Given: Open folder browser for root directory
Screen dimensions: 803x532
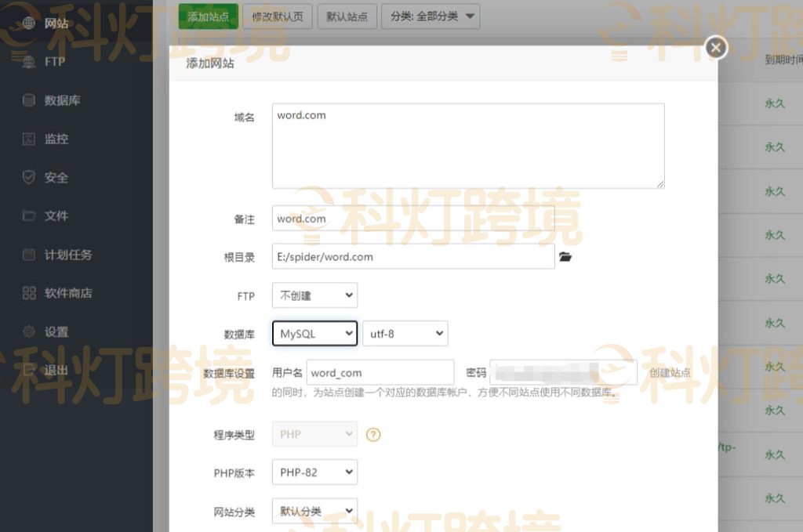Looking at the screenshot, I should (565, 257).
